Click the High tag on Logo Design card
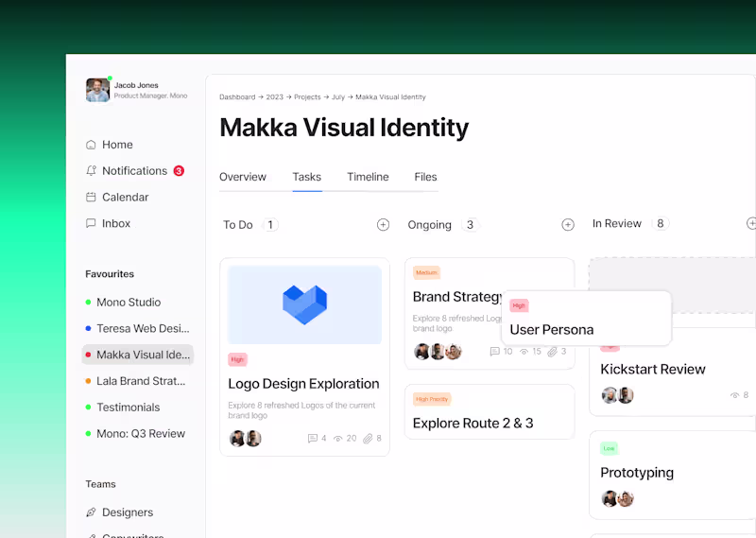 click(x=237, y=359)
